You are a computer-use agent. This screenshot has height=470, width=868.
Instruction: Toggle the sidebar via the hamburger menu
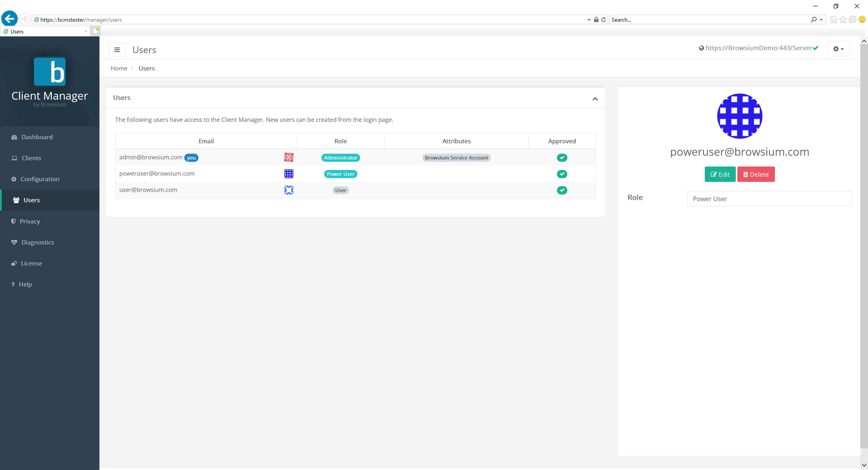pyautogui.click(x=117, y=49)
